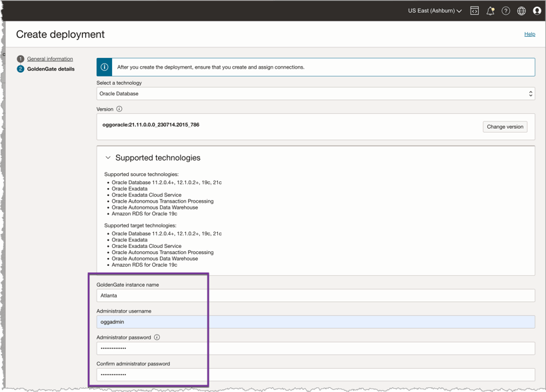Click the blue info banner icon
The height and width of the screenshot is (392, 546).
(105, 67)
